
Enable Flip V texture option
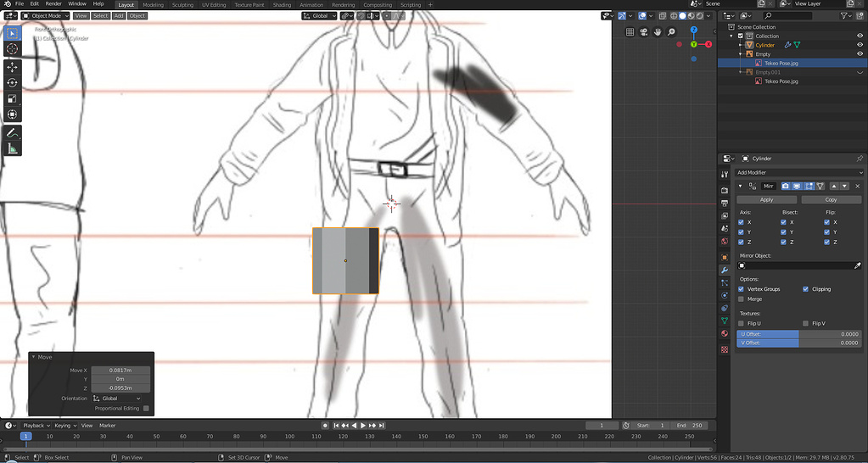coord(805,324)
